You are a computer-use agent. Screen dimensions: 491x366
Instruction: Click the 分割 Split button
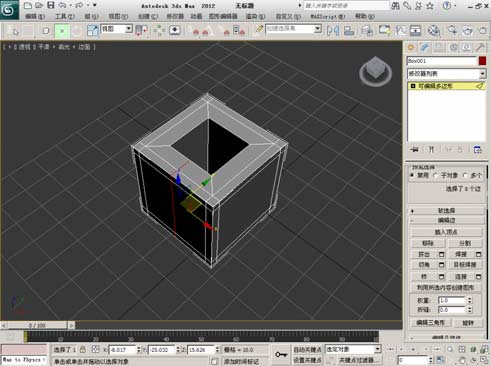pos(465,243)
